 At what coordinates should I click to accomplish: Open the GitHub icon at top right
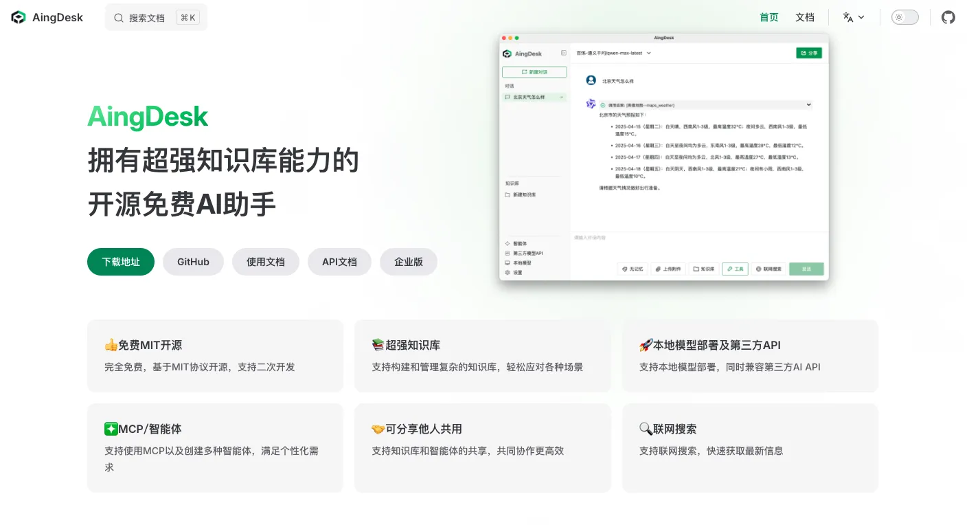[948, 17]
